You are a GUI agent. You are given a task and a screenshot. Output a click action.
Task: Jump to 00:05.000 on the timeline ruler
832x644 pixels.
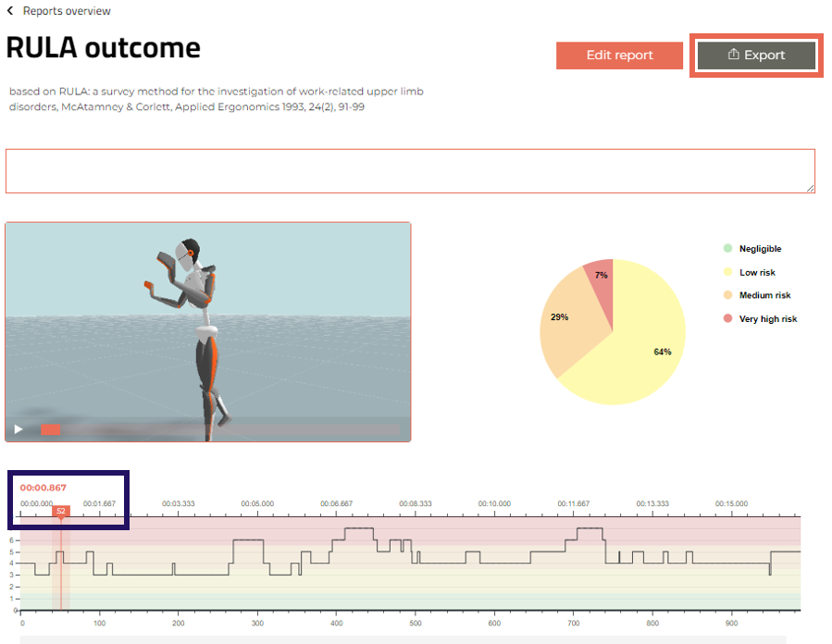(257, 503)
